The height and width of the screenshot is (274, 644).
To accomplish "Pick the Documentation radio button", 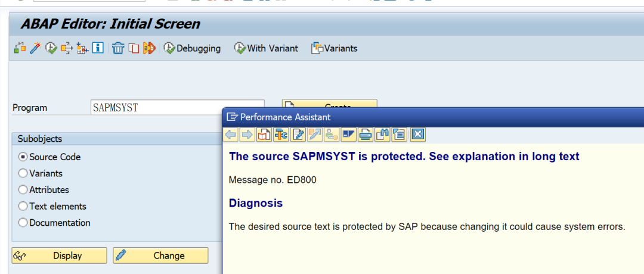I will click(23, 223).
